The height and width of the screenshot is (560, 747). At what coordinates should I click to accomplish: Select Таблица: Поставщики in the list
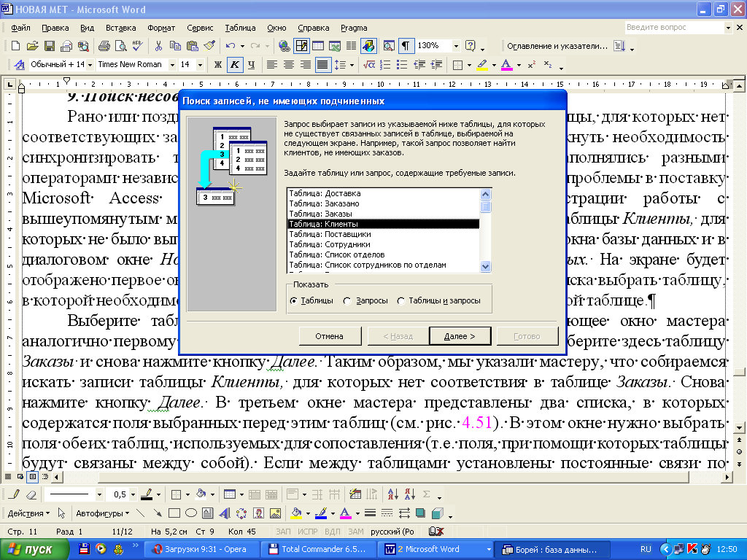point(383,234)
